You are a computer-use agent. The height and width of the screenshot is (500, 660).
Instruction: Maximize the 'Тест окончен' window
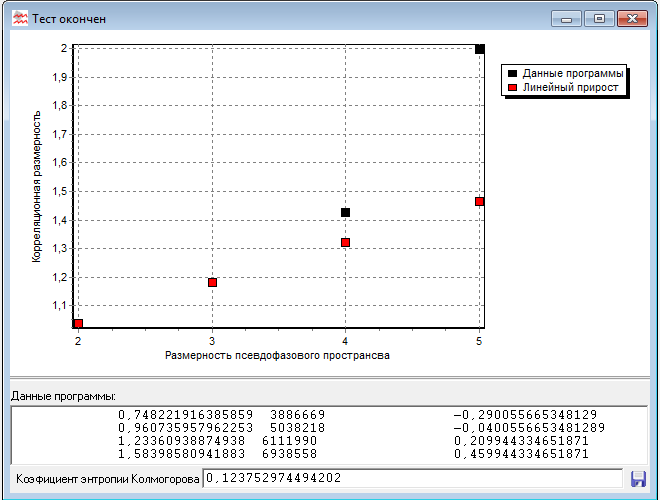point(599,19)
